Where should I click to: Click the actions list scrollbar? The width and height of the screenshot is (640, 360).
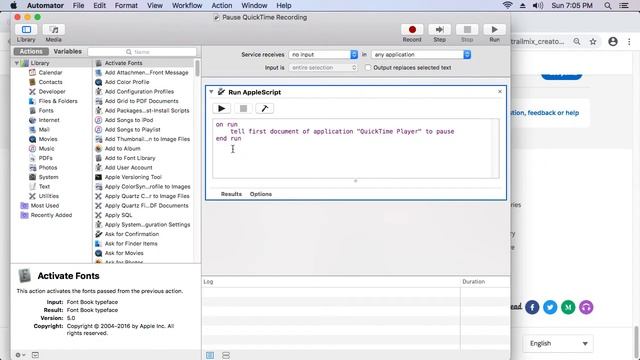pyautogui.click(x=197, y=68)
